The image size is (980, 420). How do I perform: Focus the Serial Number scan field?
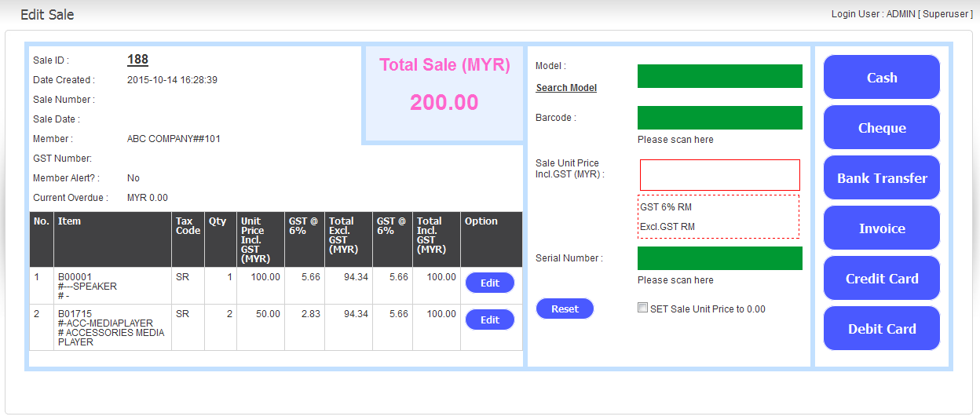[x=719, y=258]
